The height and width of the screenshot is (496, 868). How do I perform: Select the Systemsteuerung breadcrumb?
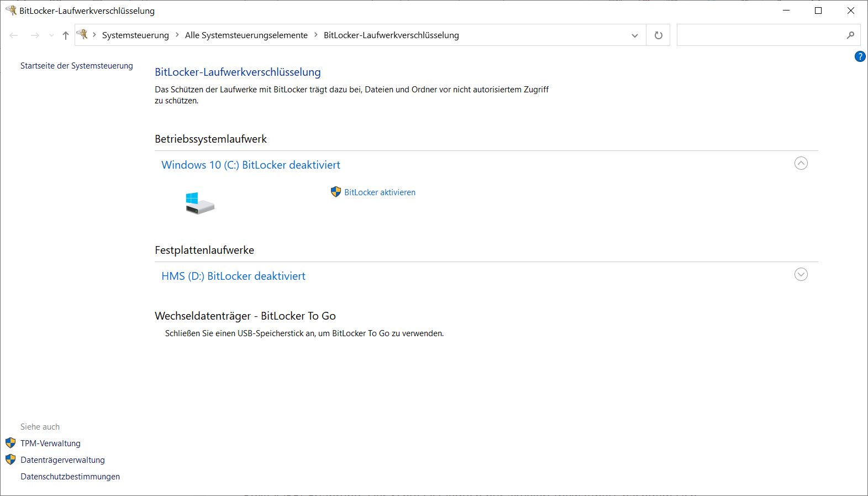tap(135, 35)
